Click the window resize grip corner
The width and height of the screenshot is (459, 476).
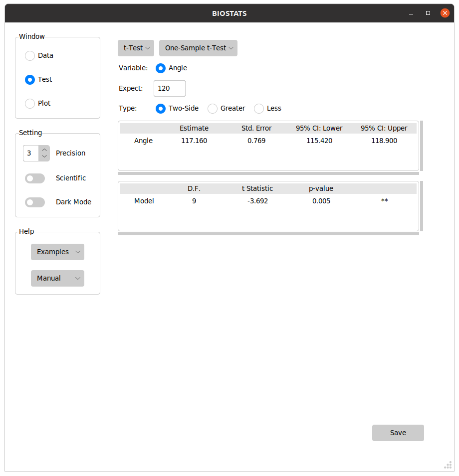pyautogui.click(x=448, y=465)
